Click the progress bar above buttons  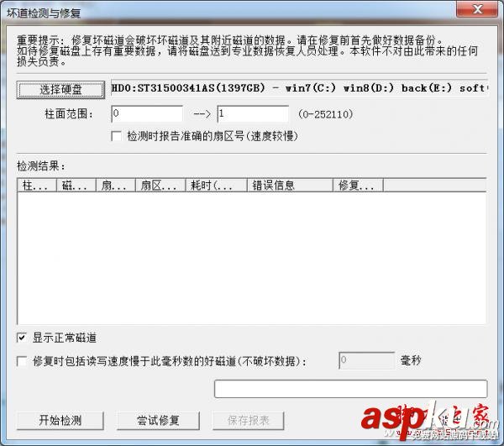(350, 389)
